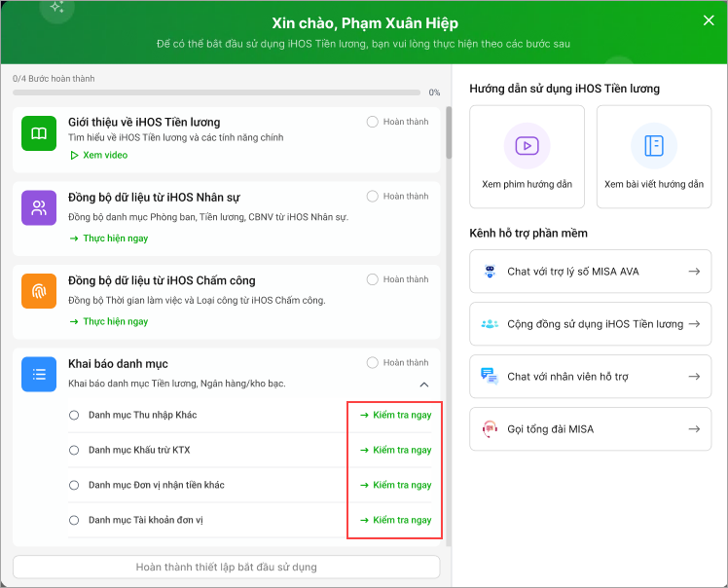Select the Danh mục Thu nhập Khác radio

tap(74, 415)
